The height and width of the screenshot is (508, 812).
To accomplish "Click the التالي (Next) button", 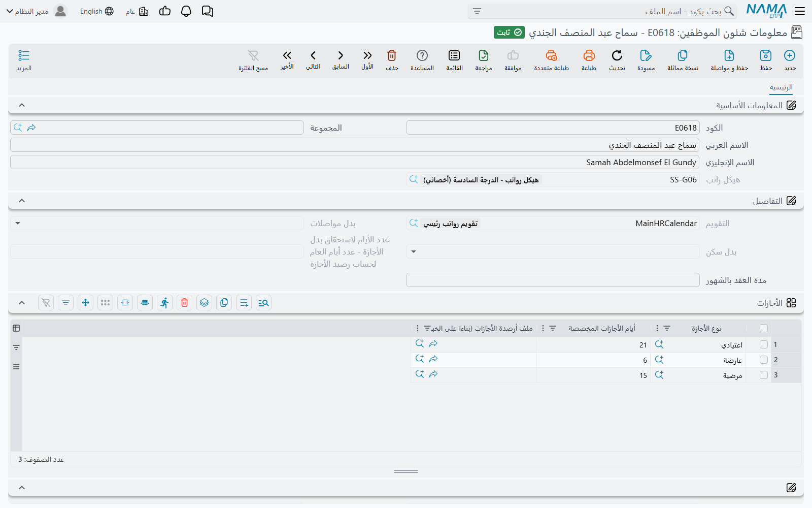I will click(x=313, y=59).
